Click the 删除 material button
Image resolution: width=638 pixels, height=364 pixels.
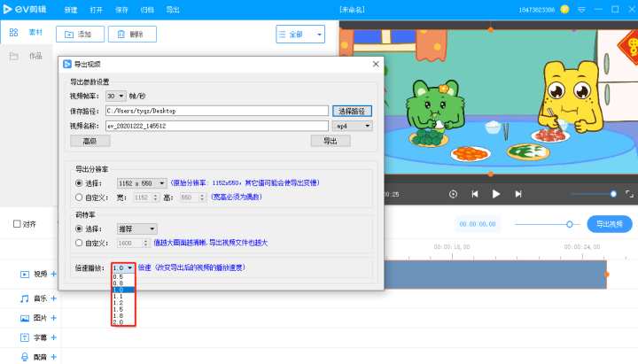pos(132,35)
